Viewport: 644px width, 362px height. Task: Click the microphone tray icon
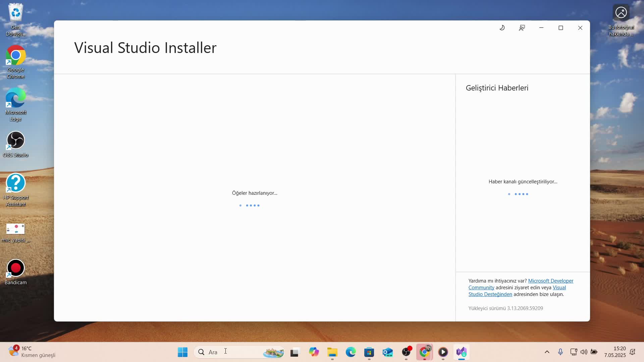[x=560, y=352]
